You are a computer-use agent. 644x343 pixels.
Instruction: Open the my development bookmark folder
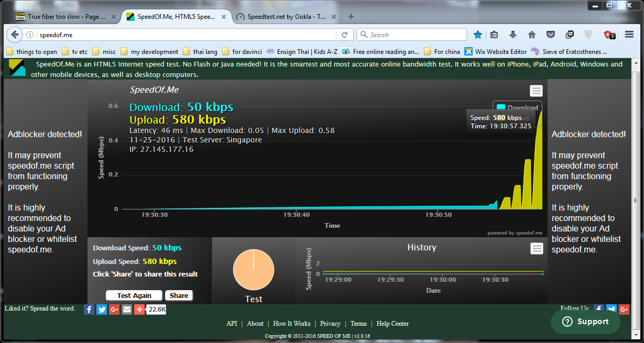[149, 51]
